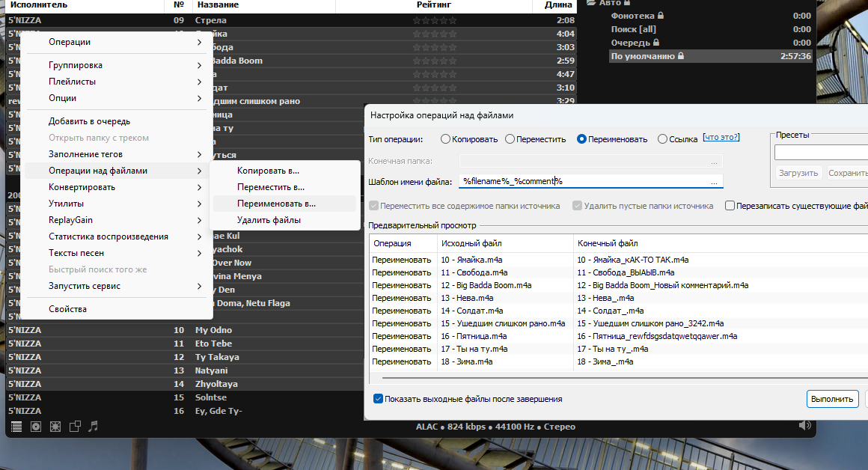Open the "что это?" help link
868x470 pixels.
click(x=721, y=137)
